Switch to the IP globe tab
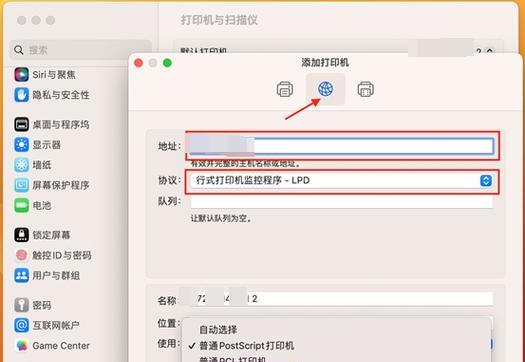This screenshot has width=525, height=362. [325, 89]
